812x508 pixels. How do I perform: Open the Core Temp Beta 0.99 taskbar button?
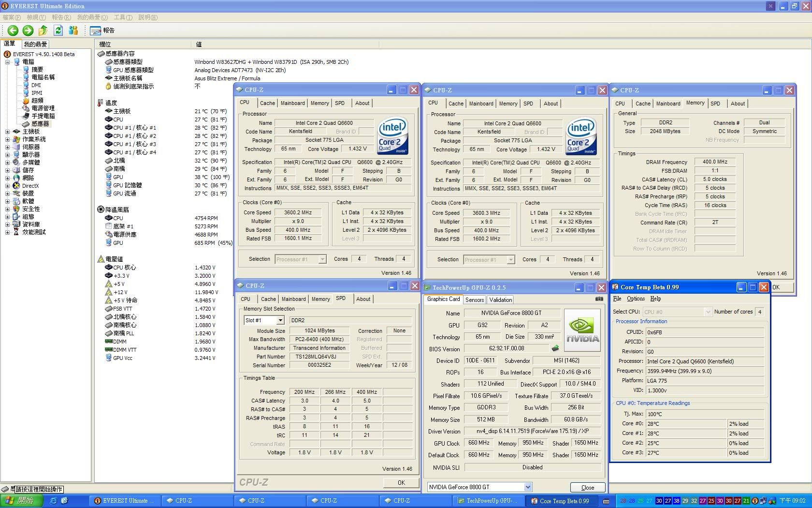click(562, 501)
